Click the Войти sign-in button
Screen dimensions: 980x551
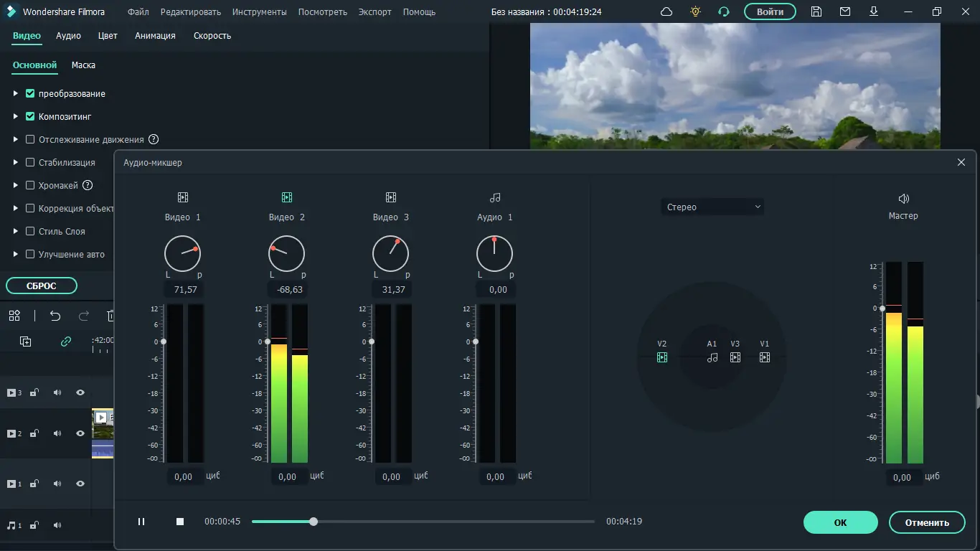tap(770, 11)
